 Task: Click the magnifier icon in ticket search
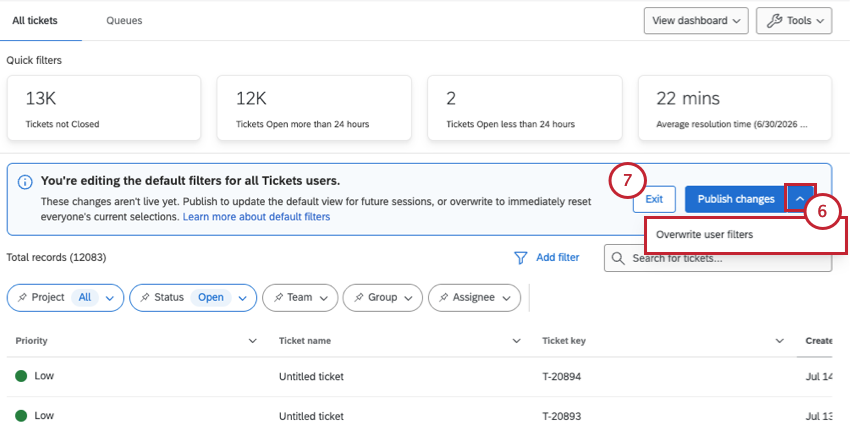pos(618,258)
